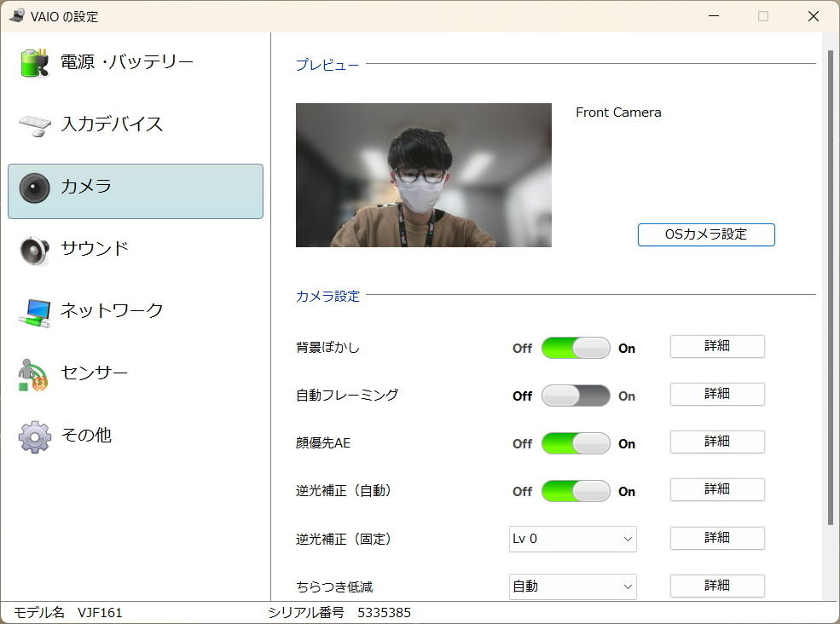Viewport: 840px width, 624px height.
Task: Click the モデル名 VJF161 status text
Action: [x=67, y=612]
